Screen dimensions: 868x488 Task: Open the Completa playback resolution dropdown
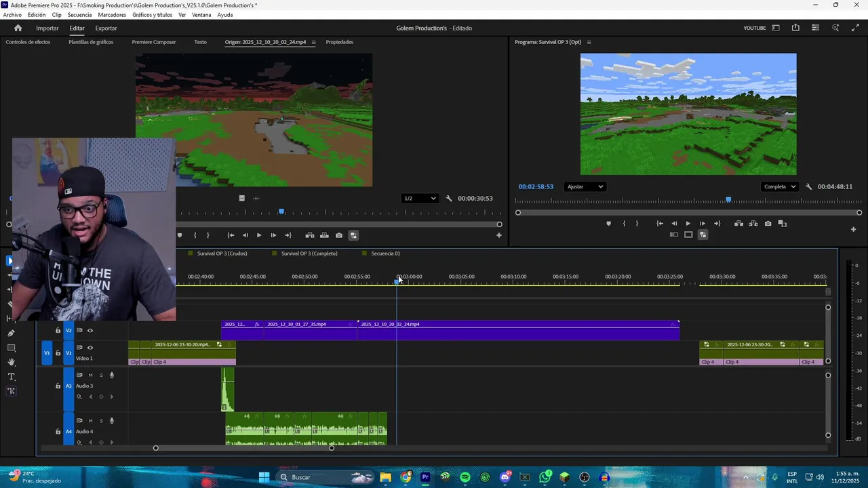(x=780, y=186)
